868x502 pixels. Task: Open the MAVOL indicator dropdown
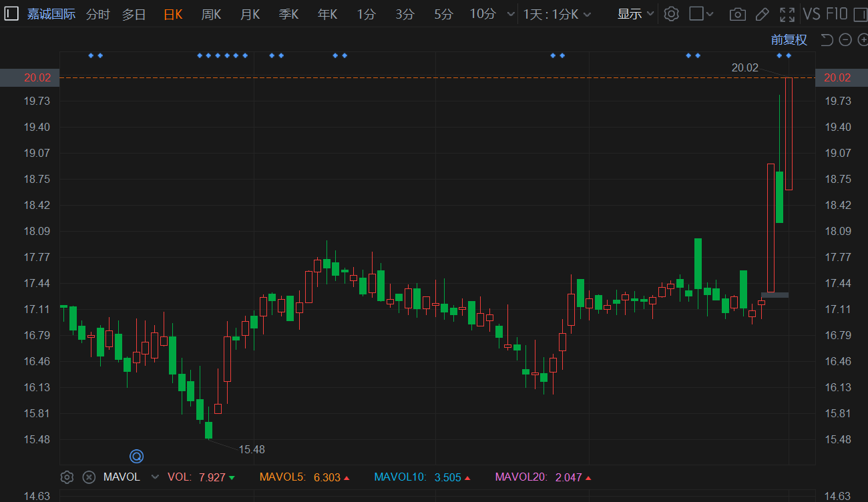pos(155,477)
